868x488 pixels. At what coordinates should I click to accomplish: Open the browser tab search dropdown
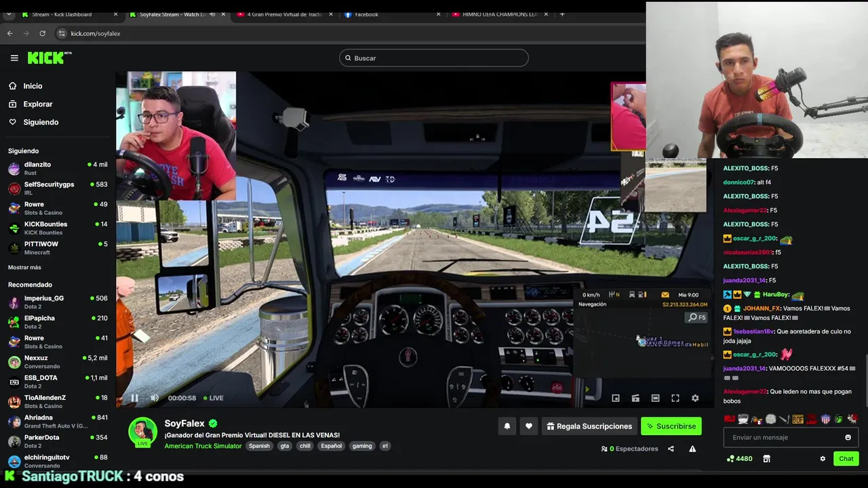[x=9, y=14]
